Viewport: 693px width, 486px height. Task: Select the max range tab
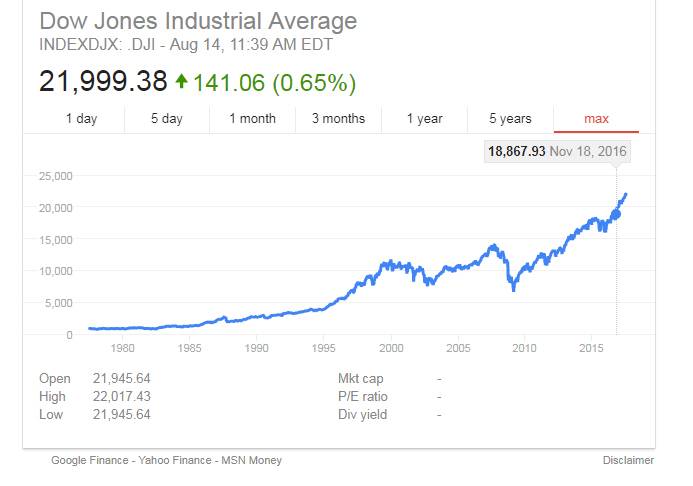pyautogui.click(x=596, y=118)
